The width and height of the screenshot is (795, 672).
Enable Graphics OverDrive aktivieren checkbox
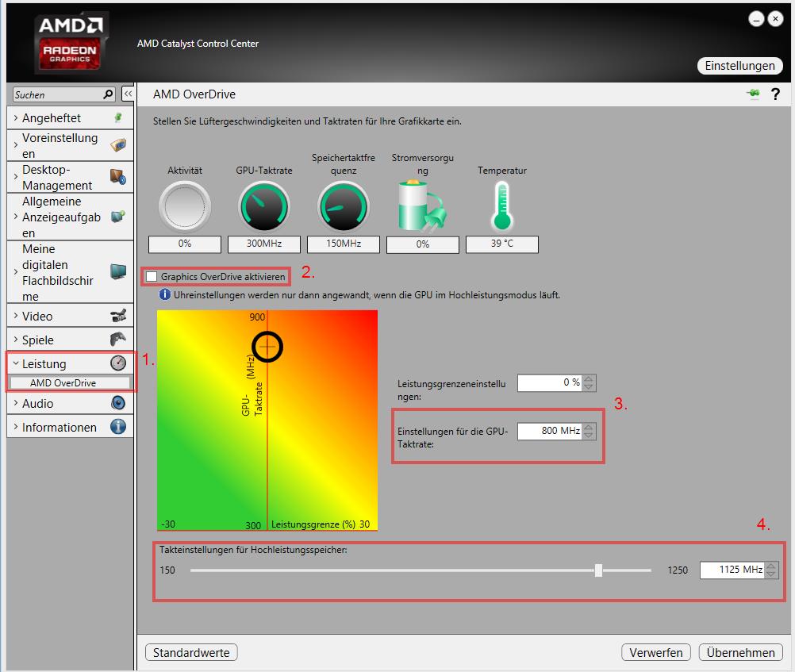151,276
